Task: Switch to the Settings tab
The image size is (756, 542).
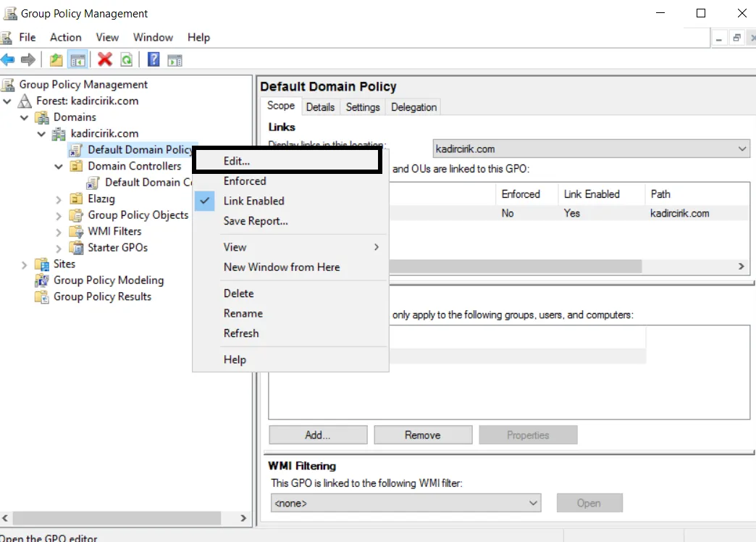Action: tap(363, 107)
